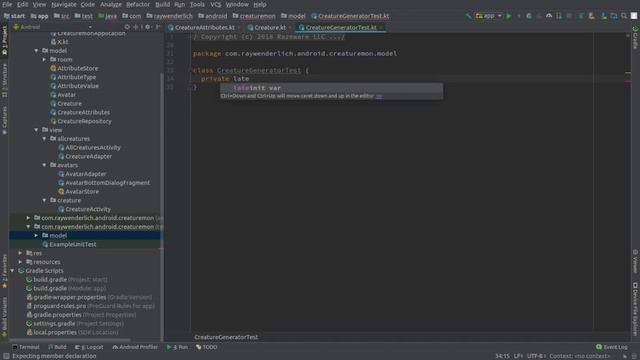Screen dimensions: 640x360
Task: Open the Android Profiler tool window
Action: [x=135, y=347]
